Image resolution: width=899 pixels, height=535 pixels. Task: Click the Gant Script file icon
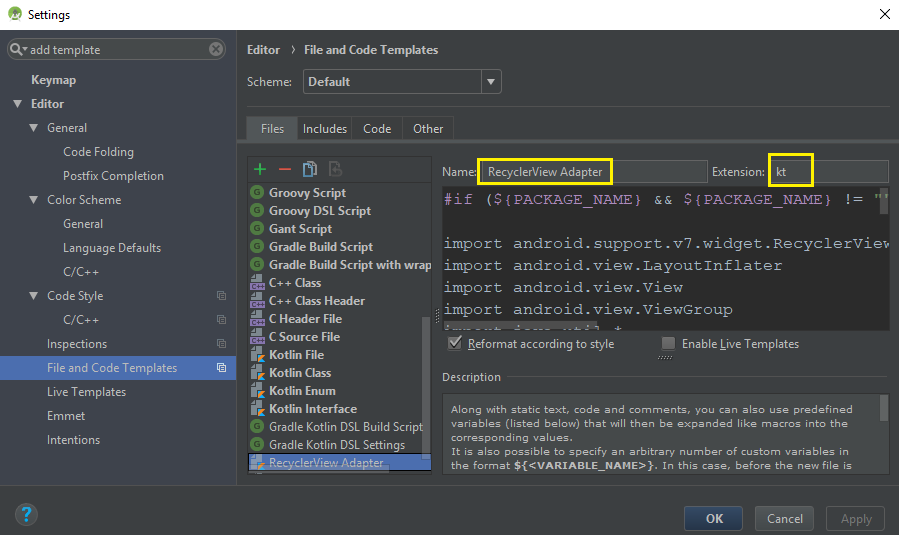pos(257,228)
